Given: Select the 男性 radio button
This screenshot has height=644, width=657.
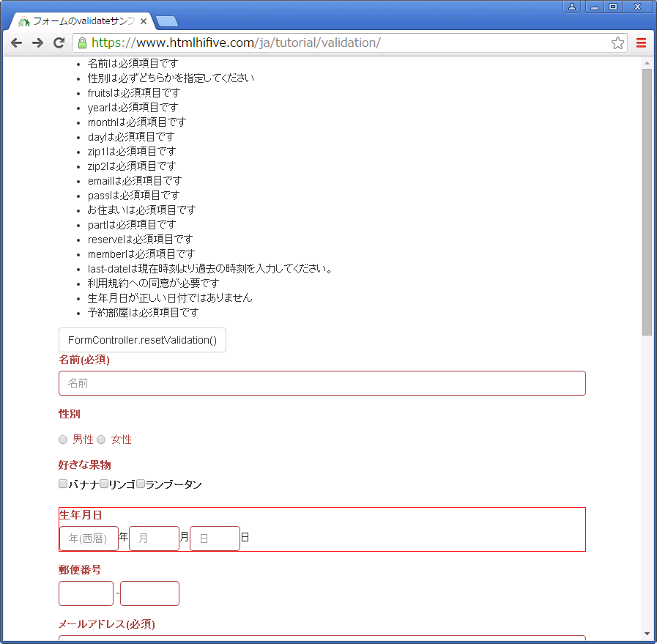Looking at the screenshot, I should [x=63, y=440].
